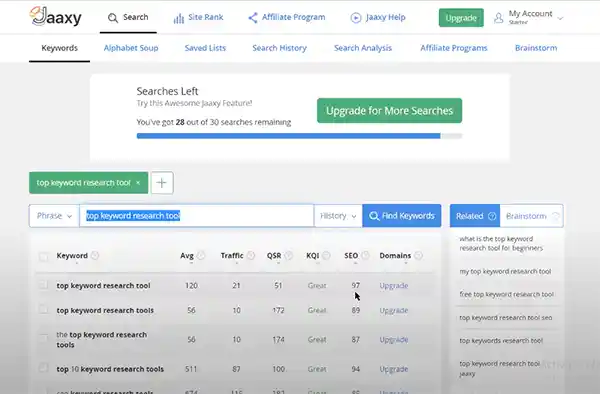
Task: Expand My Account dropdown chevron
Action: tap(560, 18)
